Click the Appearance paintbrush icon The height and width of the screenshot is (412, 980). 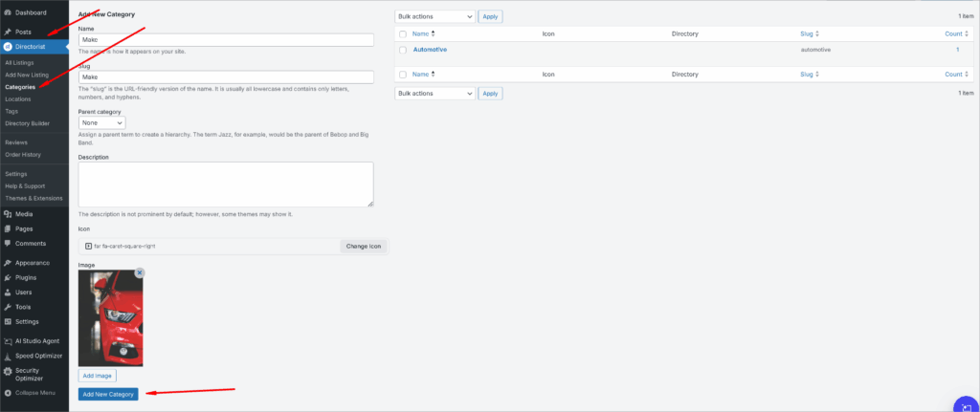(x=8, y=262)
